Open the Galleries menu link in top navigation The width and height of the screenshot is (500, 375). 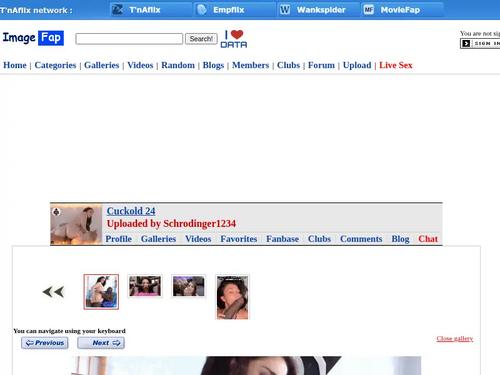[x=102, y=65]
